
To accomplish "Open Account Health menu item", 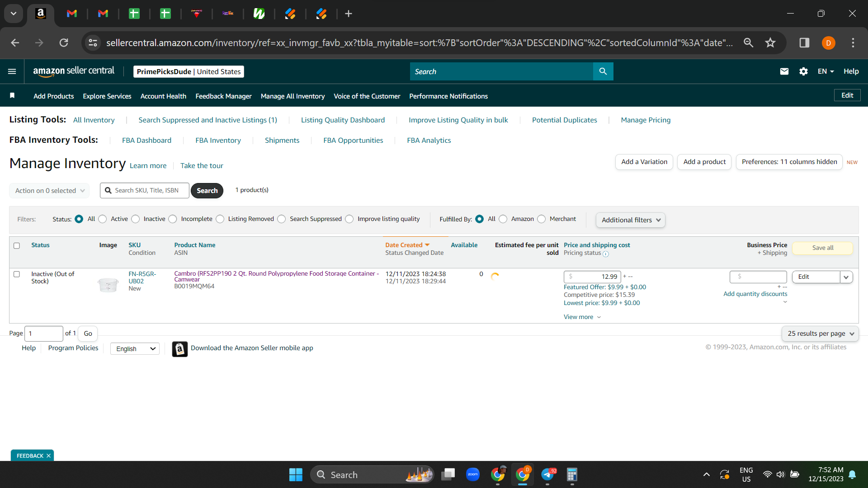I will point(163,96).
